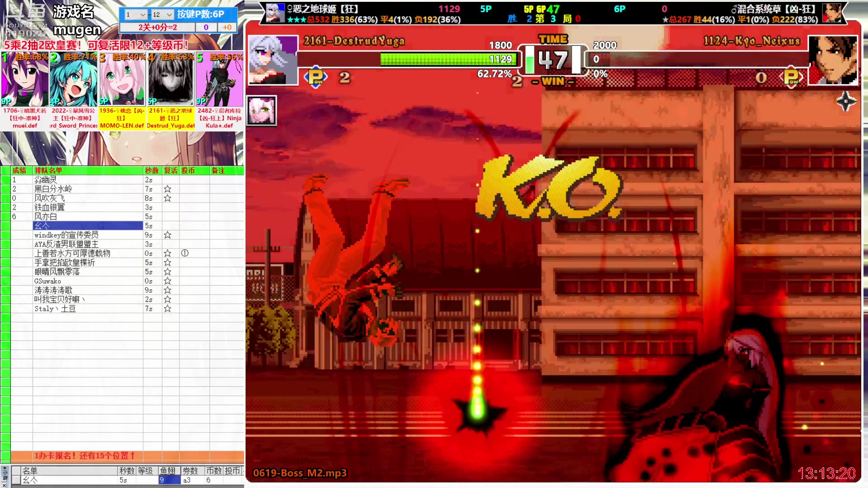The image size is (868, 488).
Task: Click 币数 header in bottom panel
Action: click(214, 471)
